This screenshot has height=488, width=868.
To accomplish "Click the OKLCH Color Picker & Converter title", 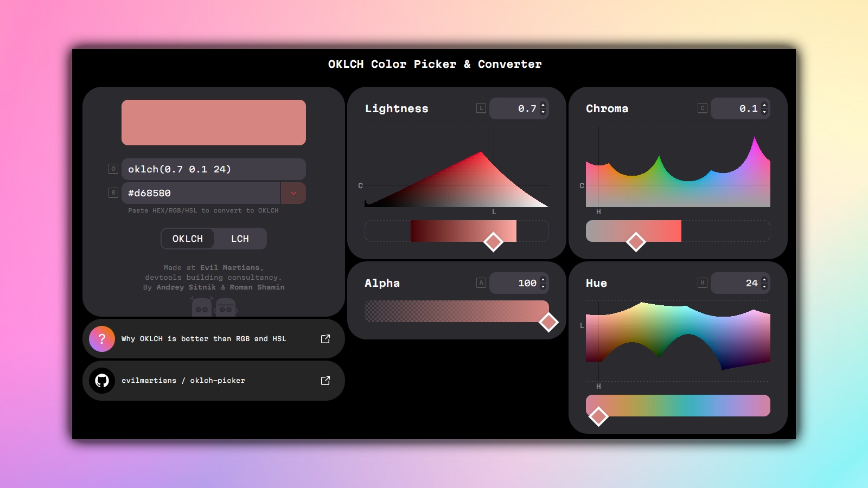I will point(435,64).
